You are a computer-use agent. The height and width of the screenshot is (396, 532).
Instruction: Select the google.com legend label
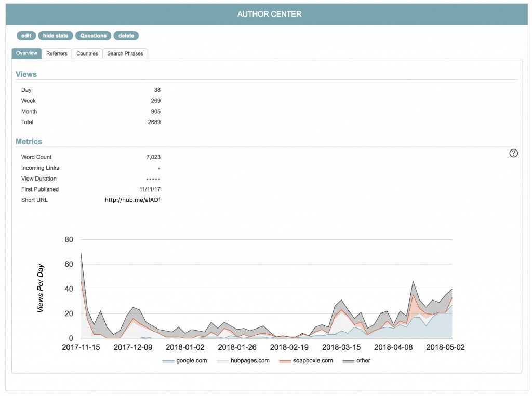[x=192, y=360]
